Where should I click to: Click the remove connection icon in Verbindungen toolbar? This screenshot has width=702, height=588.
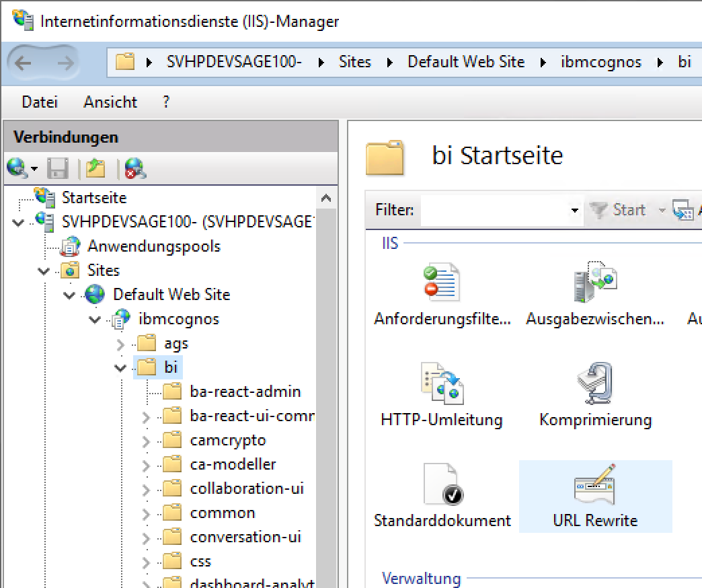click(x=135, y=168)
